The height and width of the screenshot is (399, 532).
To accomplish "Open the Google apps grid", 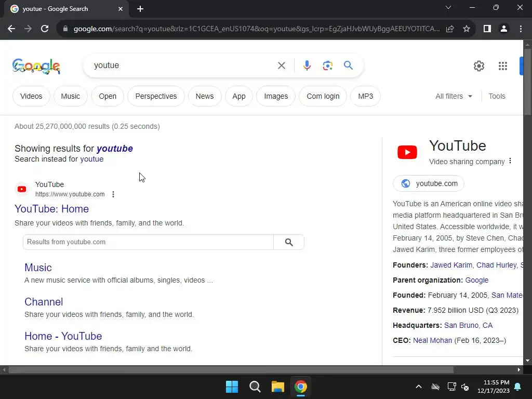I will [502, 66].
